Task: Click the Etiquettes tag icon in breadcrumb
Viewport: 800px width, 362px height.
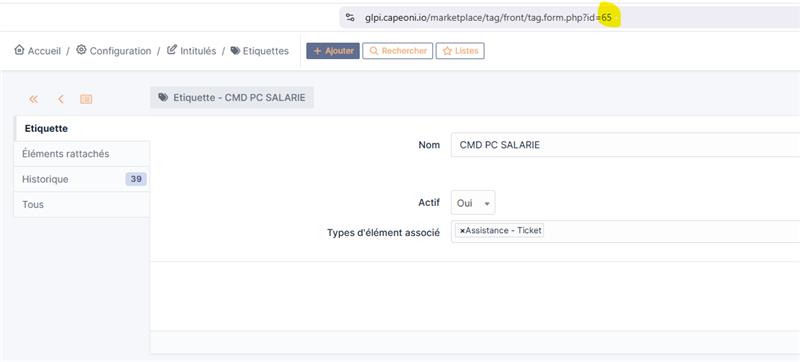Action: pyautogui.click(x=235, y=50)
